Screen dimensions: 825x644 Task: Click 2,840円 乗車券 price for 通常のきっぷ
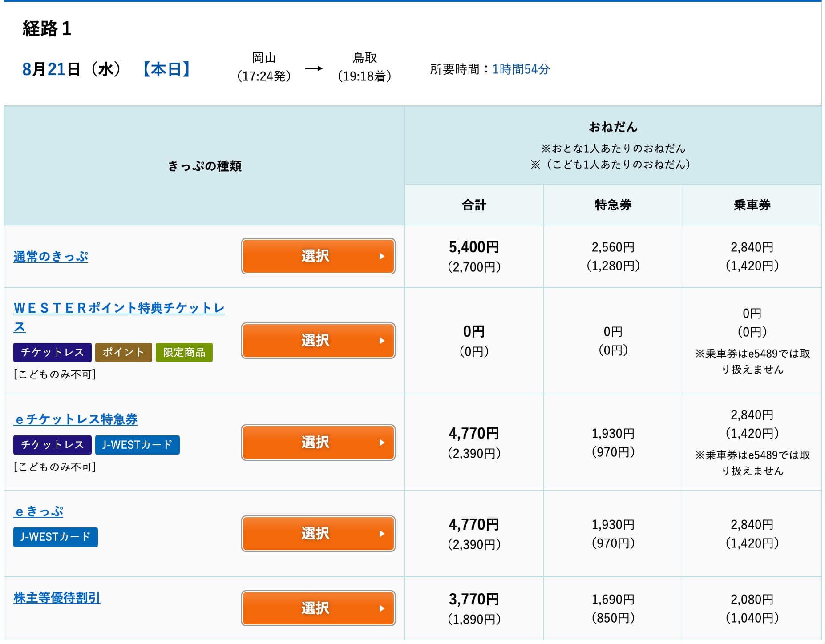[752, 247]
